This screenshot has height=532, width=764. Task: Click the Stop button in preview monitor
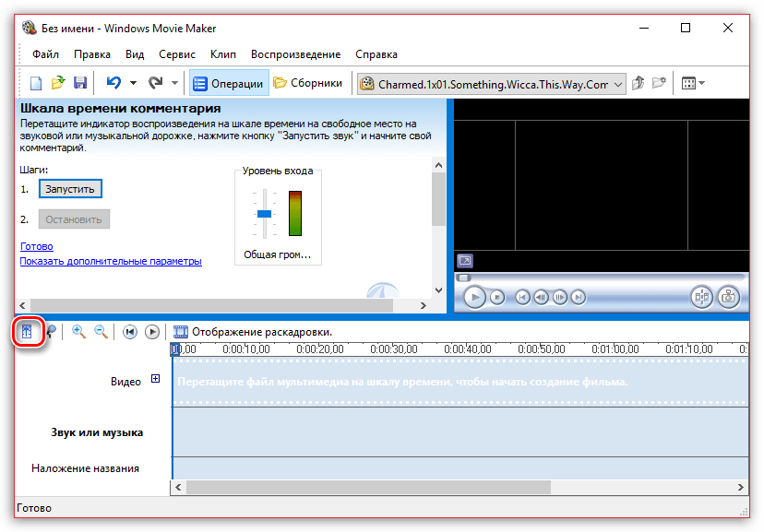click(x=497, y=297)
